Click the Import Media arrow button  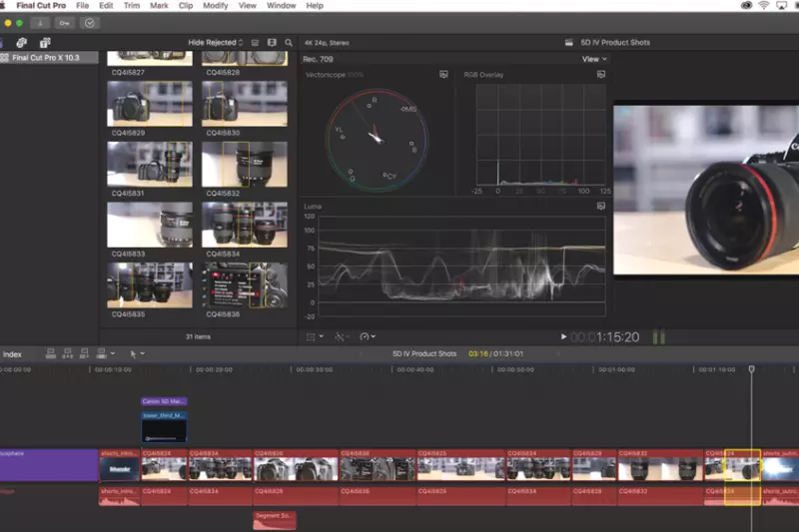click(x=40, y=23)
